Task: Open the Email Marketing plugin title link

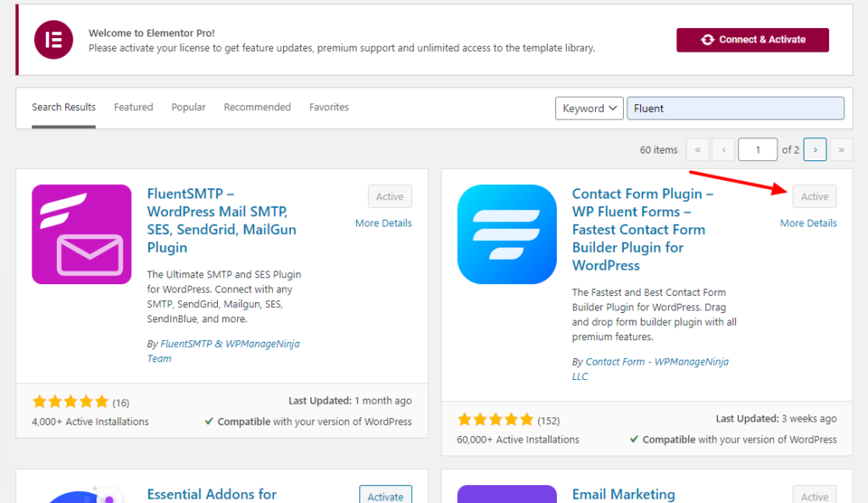Action: point(623,495)
